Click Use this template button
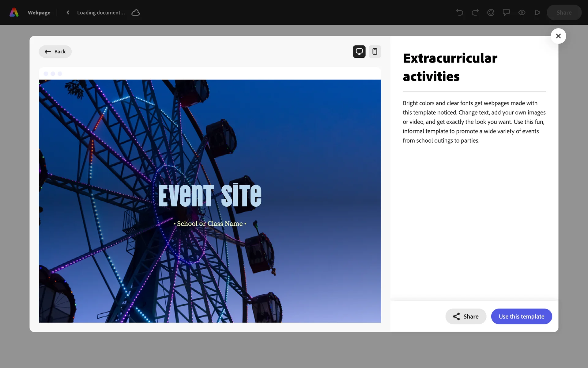Screen dimensions: 588x368 coord(521,316)
